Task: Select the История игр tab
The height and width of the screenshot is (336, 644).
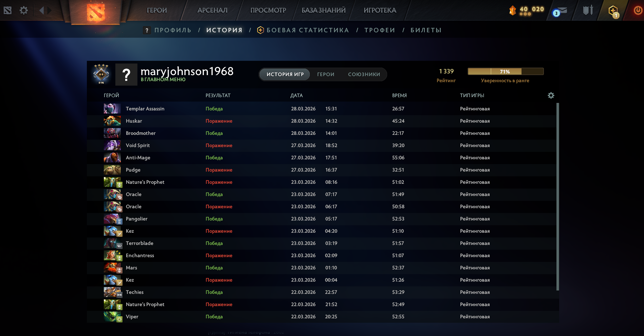Action: (x=285, y=74)
